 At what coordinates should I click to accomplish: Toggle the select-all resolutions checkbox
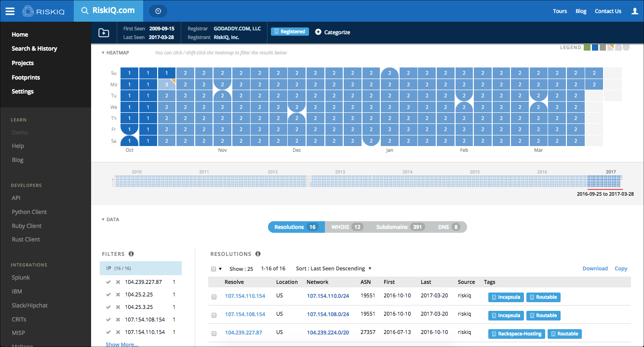tap(214, 269)
